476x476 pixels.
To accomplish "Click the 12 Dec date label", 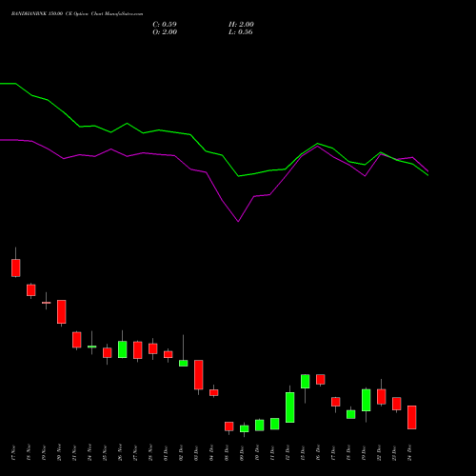I will 288,453.
